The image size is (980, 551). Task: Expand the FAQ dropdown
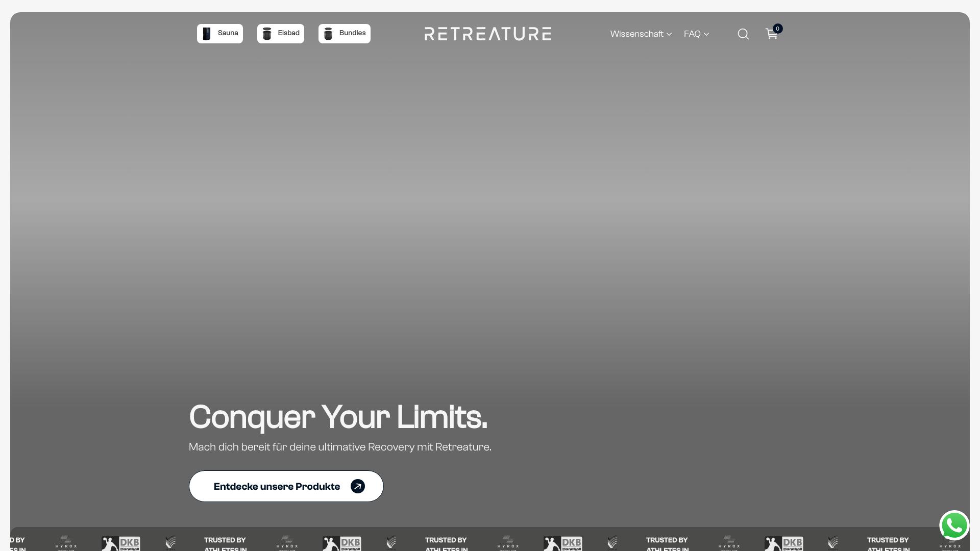[692, 34]
